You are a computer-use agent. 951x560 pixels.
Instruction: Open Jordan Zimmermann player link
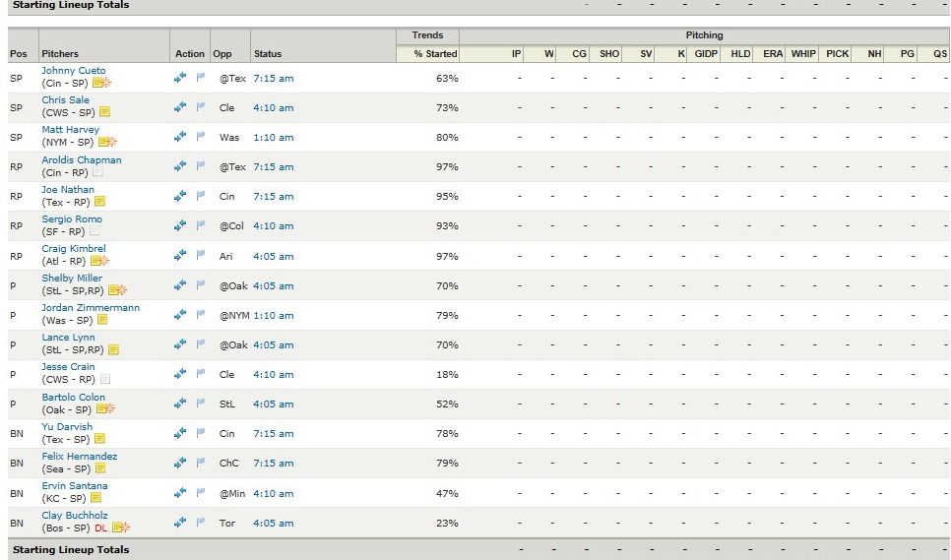pos(91,307)
